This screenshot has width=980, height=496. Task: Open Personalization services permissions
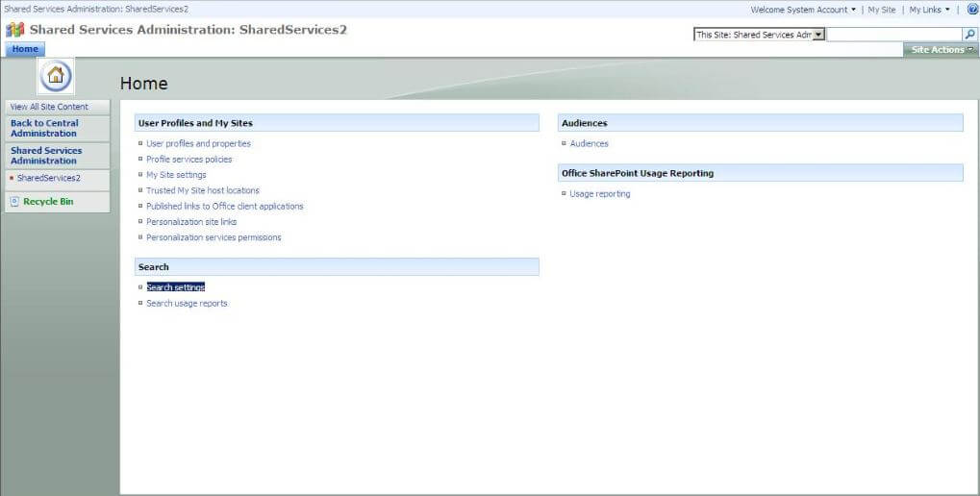[x=214, y=237]
